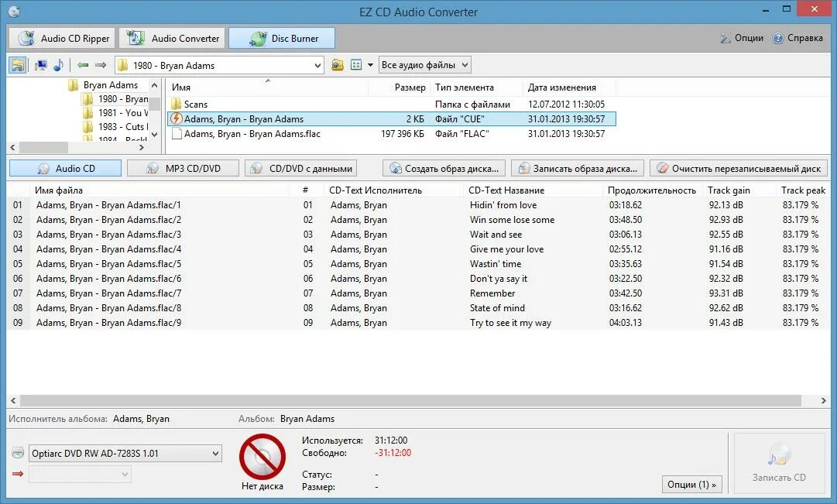Screen dimensions: 837x504
Task: Open the Optiarc DVD RW drive dropdown
Action: coord(125,453)
